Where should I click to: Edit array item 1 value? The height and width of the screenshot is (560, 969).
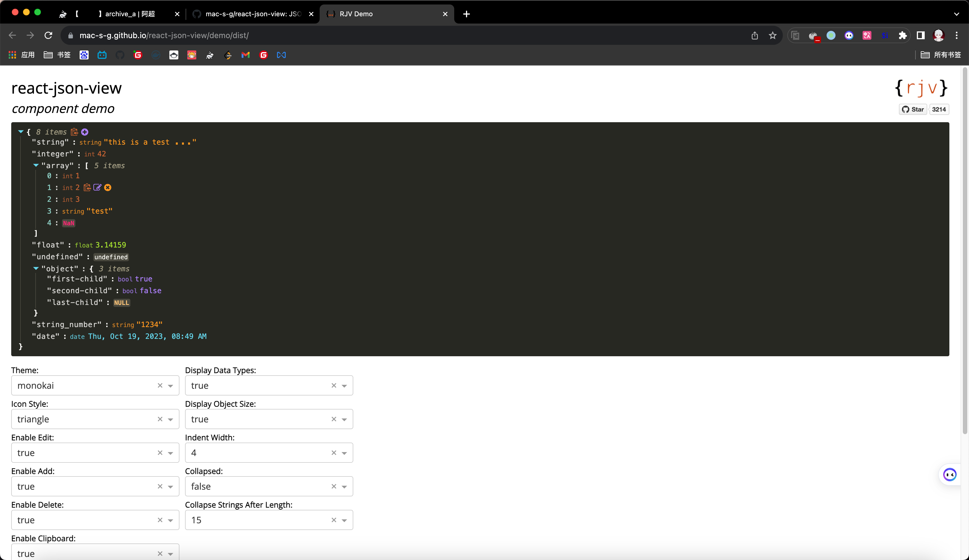[x=97, y=188]
